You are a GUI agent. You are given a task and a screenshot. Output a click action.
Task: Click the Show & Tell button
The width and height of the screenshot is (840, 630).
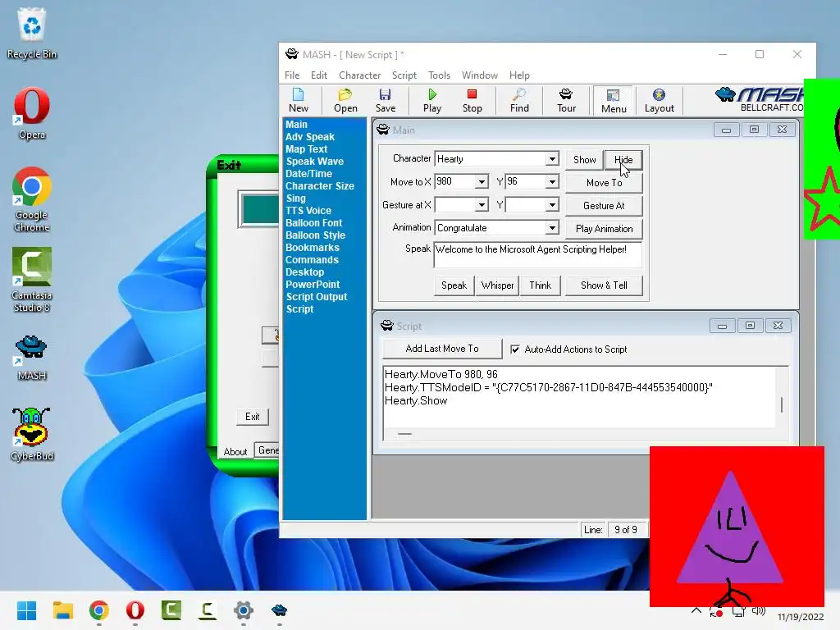[x=604, y=285]
